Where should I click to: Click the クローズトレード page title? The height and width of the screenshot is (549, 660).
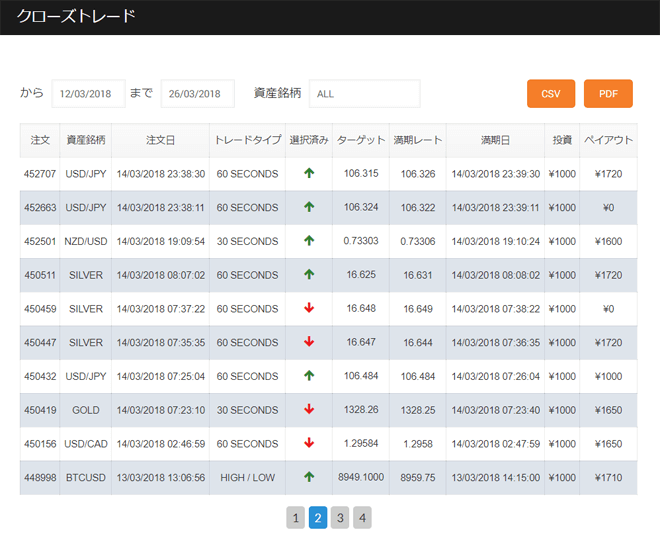pyautogui.click(x=76, y=16)
